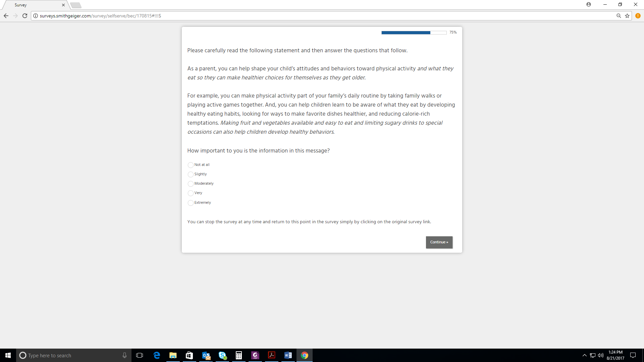
Task: Select the 'Moderately' radio button
Action: 191,184
